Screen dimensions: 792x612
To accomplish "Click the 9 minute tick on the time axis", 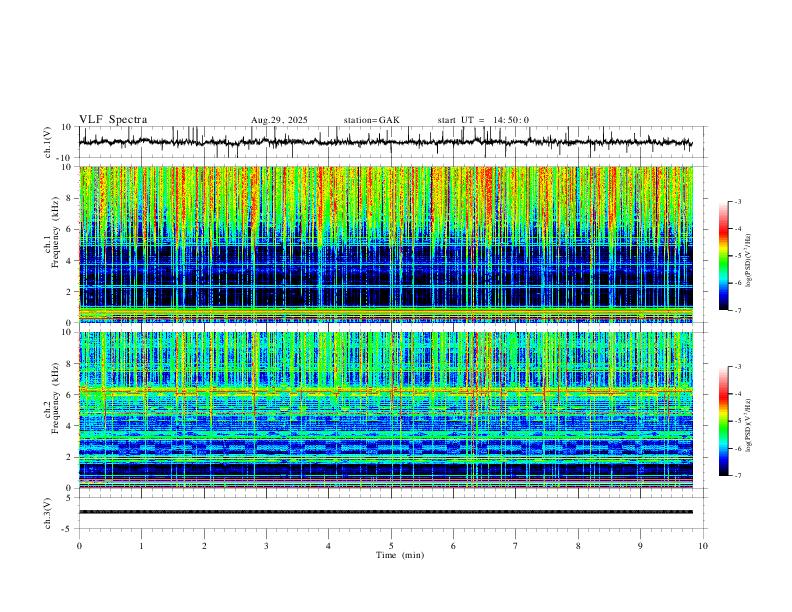I will pos(640,546).
